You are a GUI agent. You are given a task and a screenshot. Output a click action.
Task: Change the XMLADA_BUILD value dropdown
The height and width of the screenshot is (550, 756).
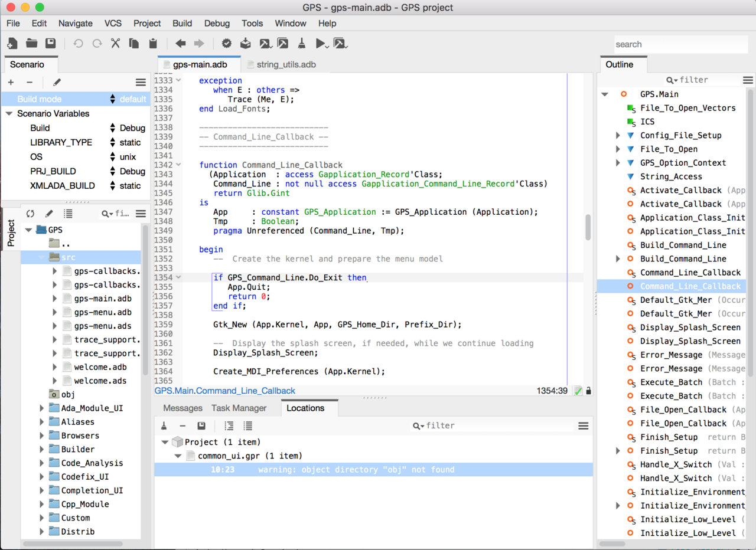(x=126, y=186)
